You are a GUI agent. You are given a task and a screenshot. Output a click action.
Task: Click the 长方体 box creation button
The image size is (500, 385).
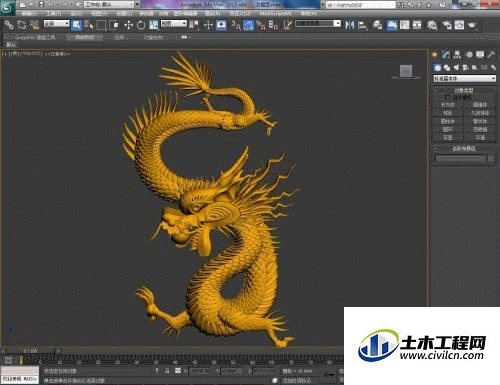(x=448, y=105)
